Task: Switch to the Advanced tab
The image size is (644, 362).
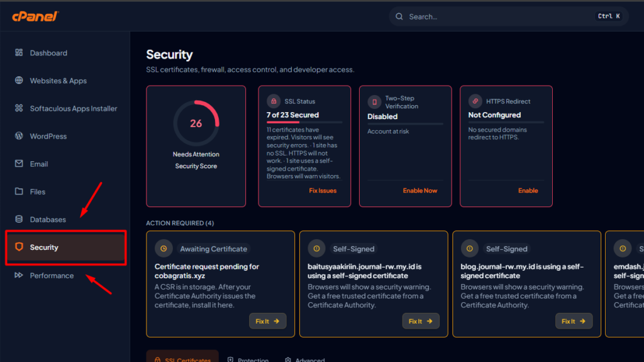Action: pos(305,359)
